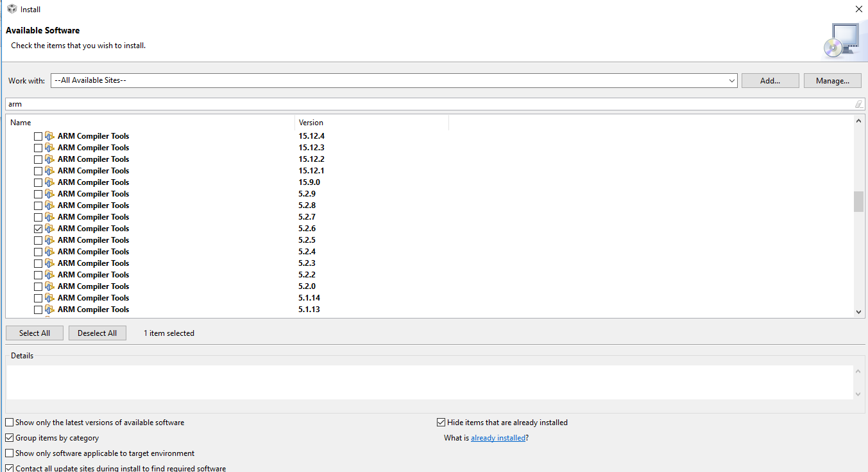Click in the arm filter text field
868x472 pixels.
[x=430, y=104]
